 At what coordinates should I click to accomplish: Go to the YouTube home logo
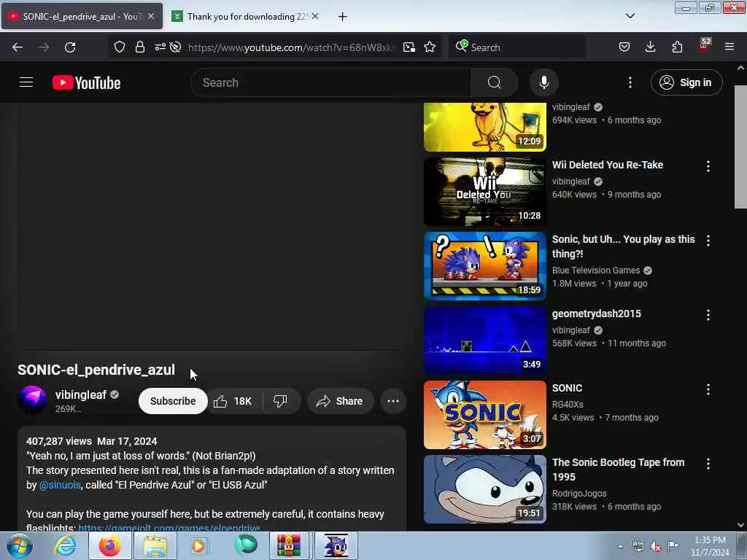(86, 82)
